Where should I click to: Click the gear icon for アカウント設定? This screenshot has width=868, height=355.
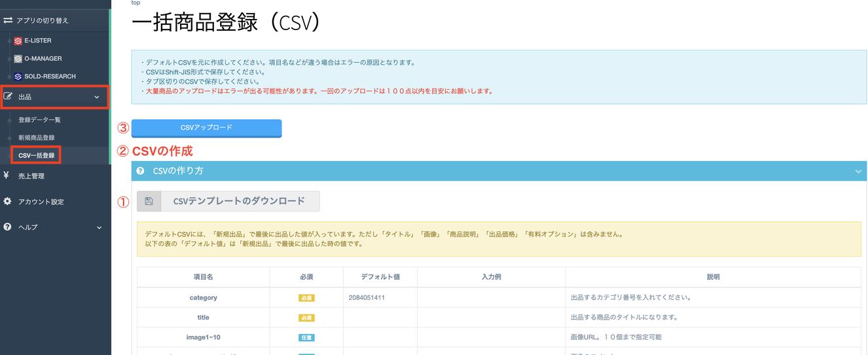(7, 202)
